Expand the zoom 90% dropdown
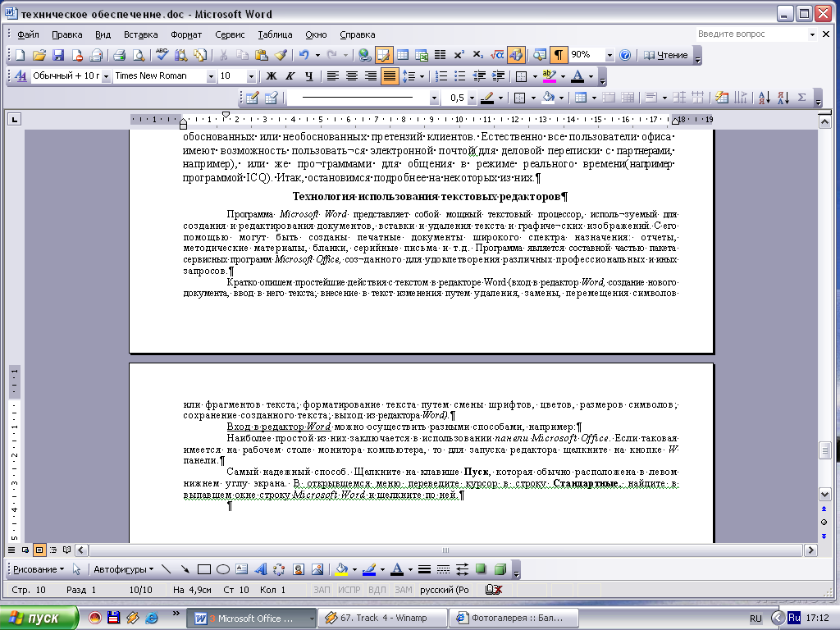Viewport: 840px width, 630px height. coord(609,55)
